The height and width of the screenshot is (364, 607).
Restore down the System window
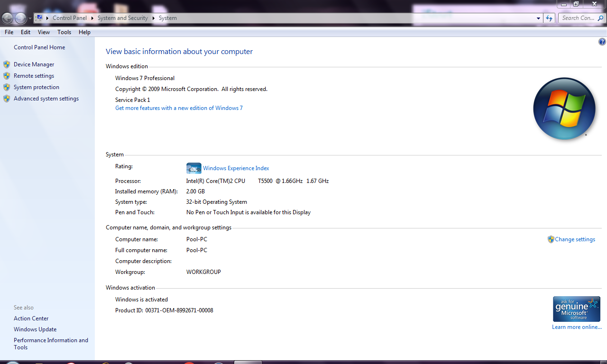pos(576,4)
